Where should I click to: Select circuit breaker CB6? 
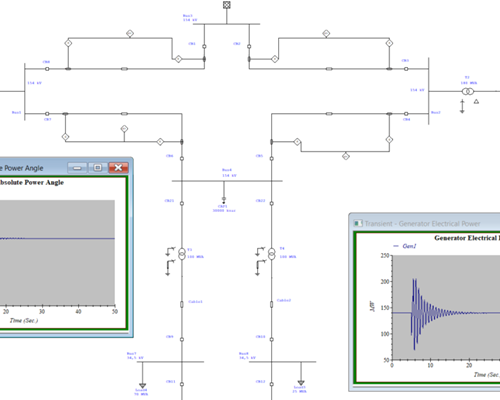[182, 159]
